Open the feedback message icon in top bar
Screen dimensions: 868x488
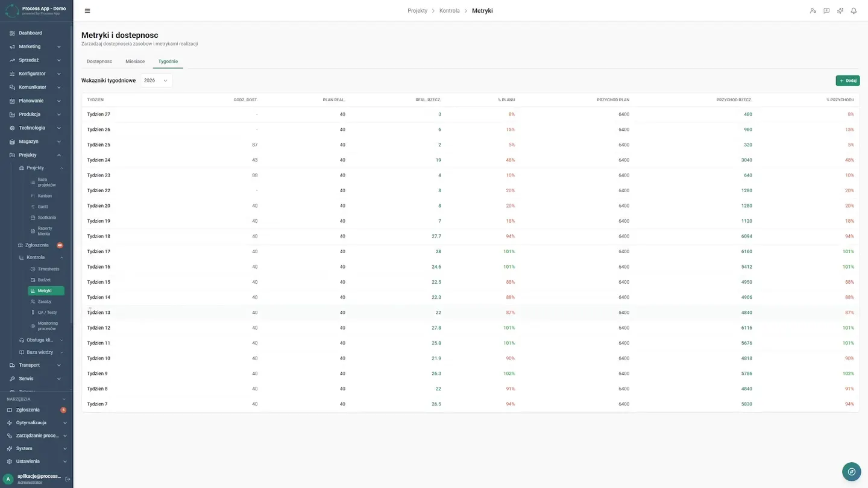[826, 11]
